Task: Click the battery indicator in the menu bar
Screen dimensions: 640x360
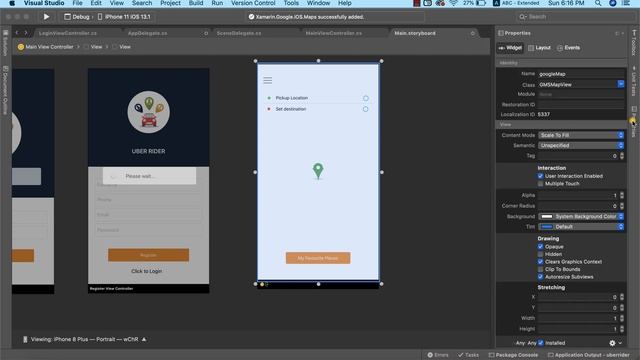Action: tap(481, 3)
